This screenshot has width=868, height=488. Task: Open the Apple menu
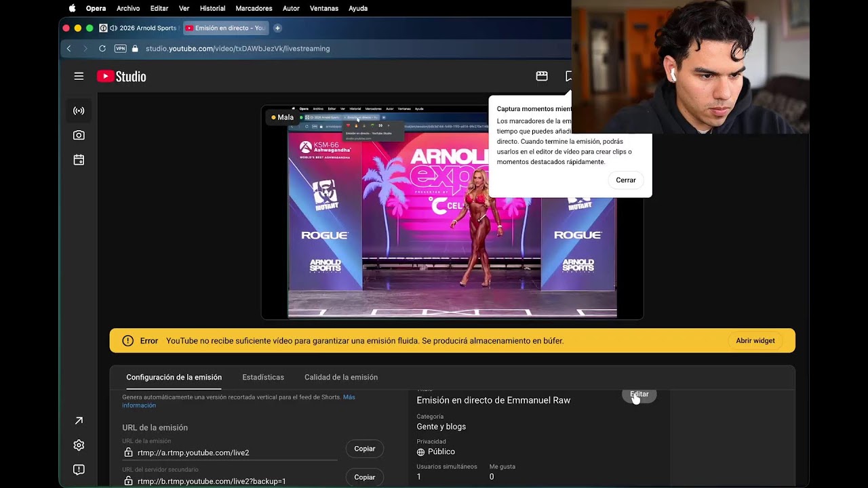(73, 8)
